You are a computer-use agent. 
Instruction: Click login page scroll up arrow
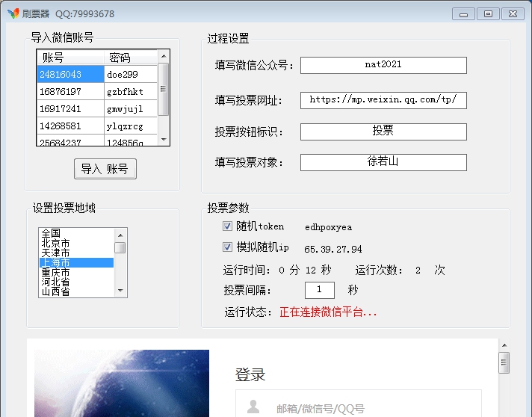[x=504, y=345]
